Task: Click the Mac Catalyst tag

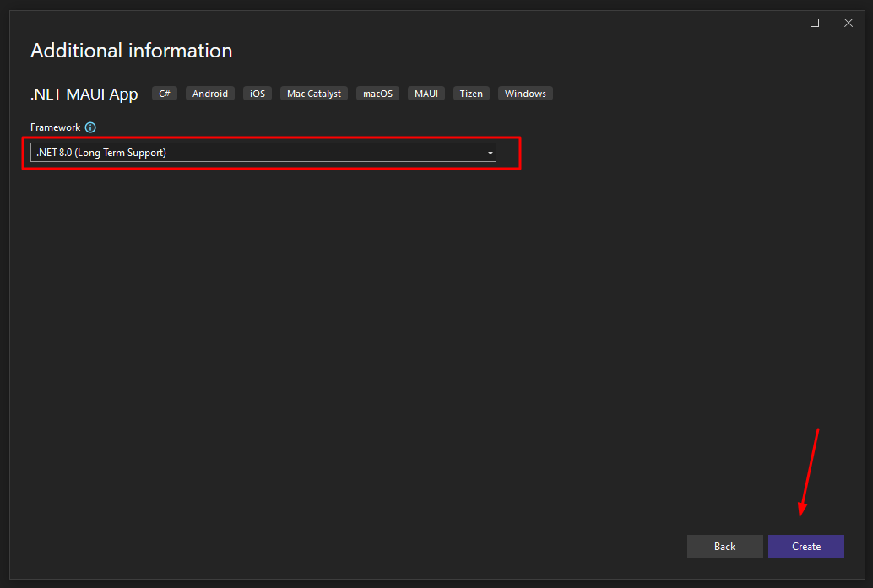Action: 314,94
